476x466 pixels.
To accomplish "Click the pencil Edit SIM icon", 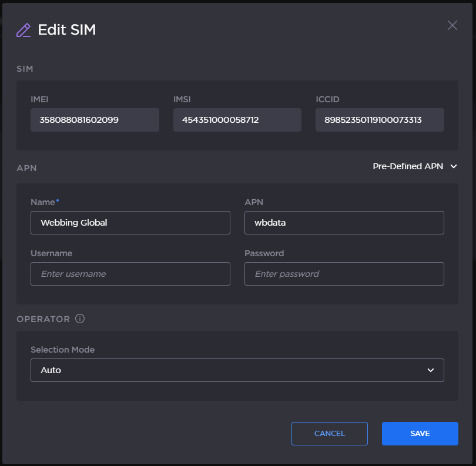I will pos(24,29).
